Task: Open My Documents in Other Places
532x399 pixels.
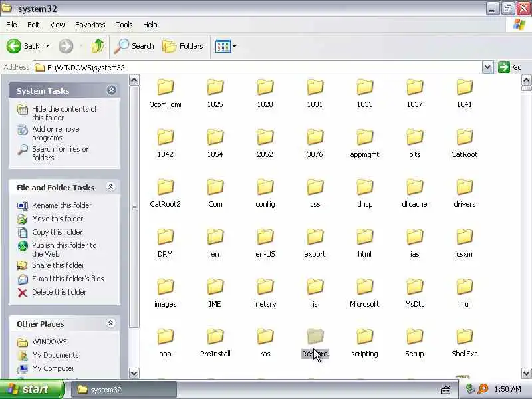Action: coord(55,355)
